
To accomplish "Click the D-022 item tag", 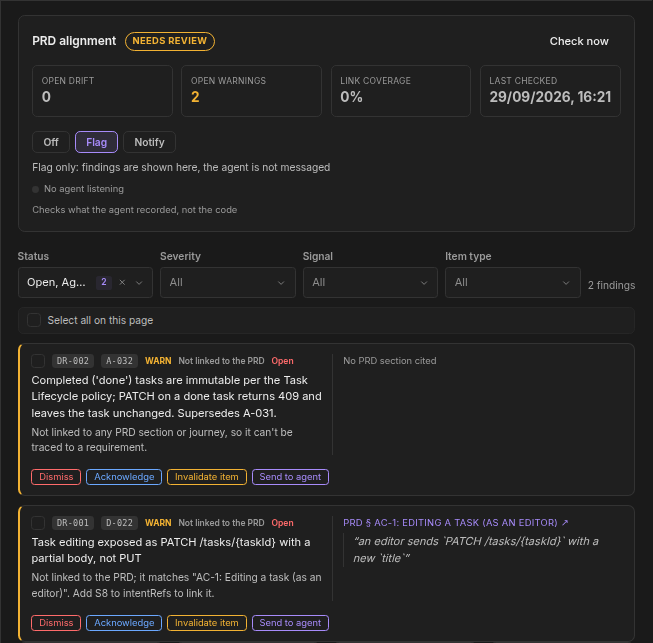I will click(119, 523).
